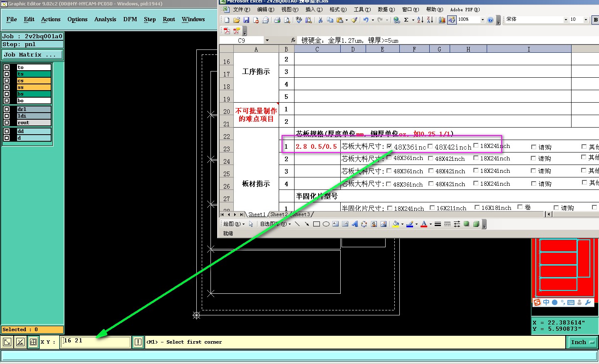Viewport: 599px width, 364px height.
Task: Open Name Box dropdown next to C9
Action: [x=267, y=40]
